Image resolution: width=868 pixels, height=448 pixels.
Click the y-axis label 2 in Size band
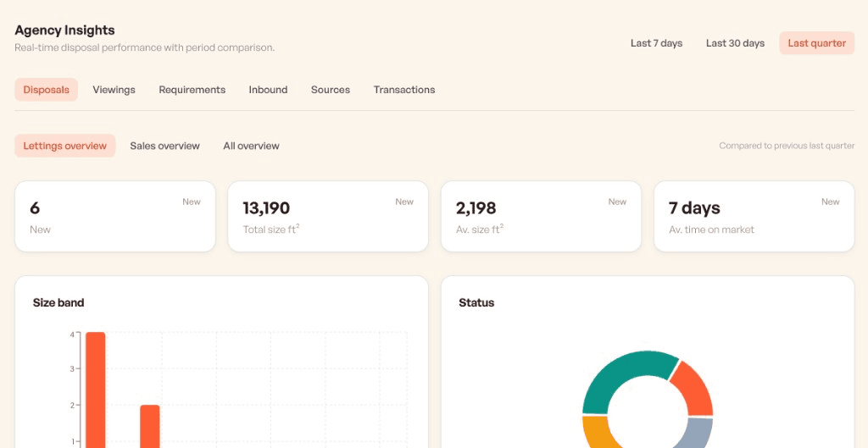click(x=72, y=406)
